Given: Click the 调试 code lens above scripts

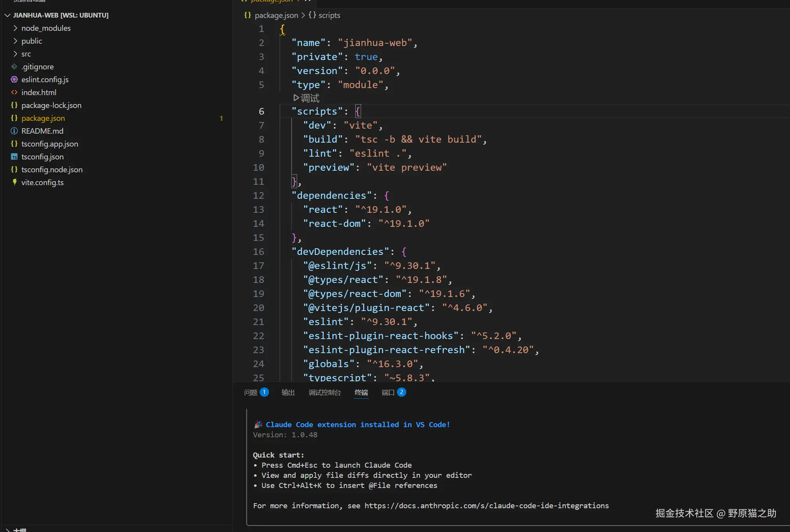Looking at the screenshot, I should click(306, 98).
